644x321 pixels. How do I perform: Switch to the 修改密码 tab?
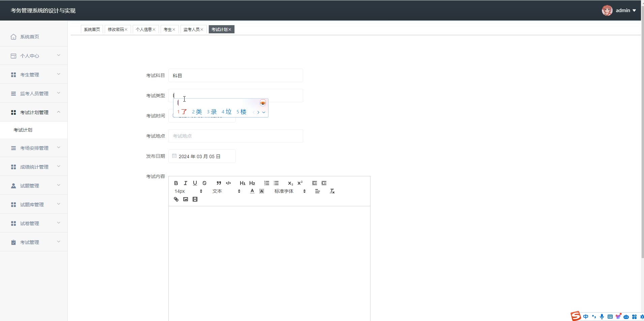(116, 30)
